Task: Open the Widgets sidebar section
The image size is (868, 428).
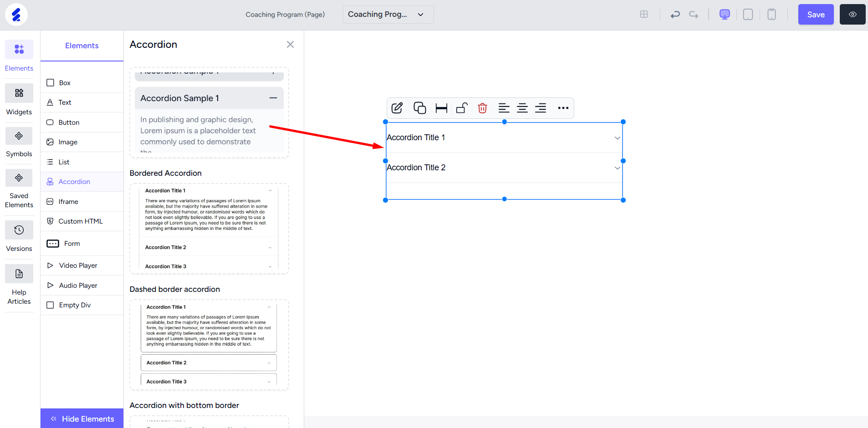Action: pyautogui.click(x=19, y=100)
